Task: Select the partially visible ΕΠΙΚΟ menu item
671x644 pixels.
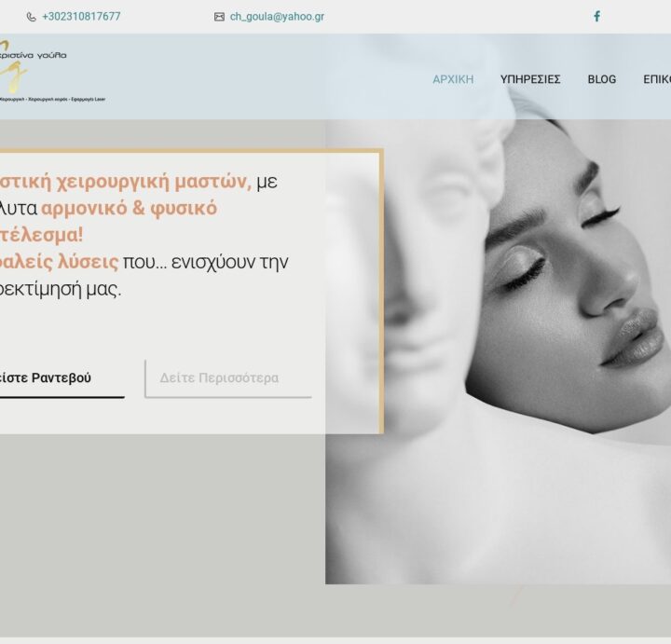Action: 656,79
